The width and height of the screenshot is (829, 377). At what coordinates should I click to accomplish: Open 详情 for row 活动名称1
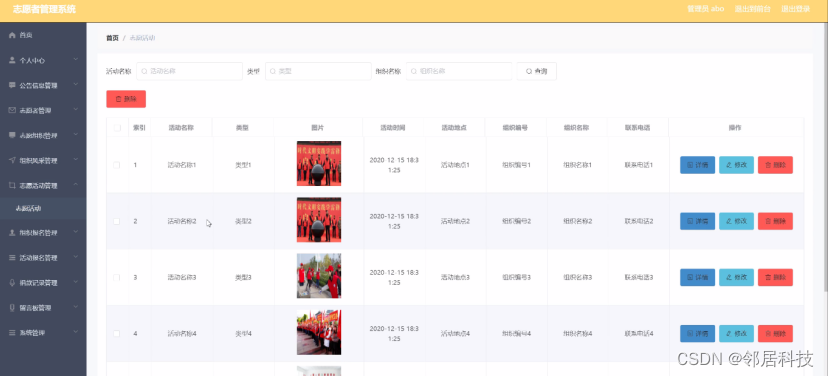[x=697, y=165]
